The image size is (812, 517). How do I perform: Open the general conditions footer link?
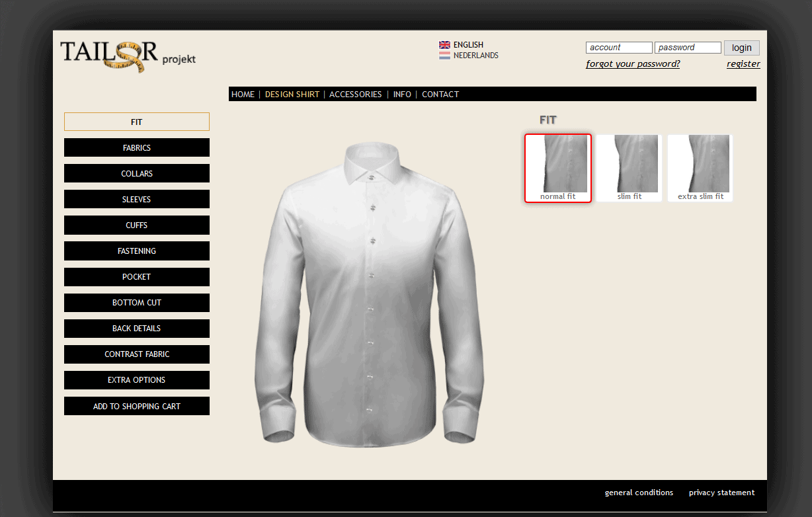click(639, 493)
